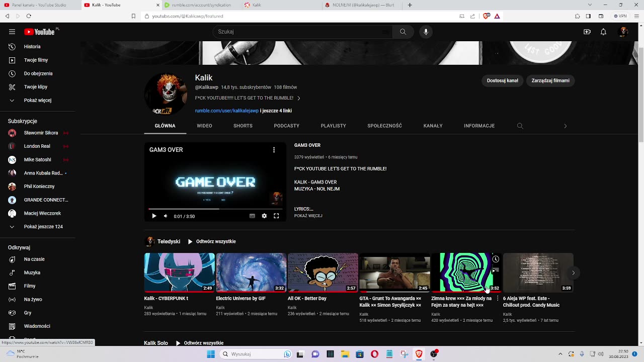Open browser extensions puzzle icon
Viewport: 644px width, 362px height.
pyautogui.click(x=577, y=16)
